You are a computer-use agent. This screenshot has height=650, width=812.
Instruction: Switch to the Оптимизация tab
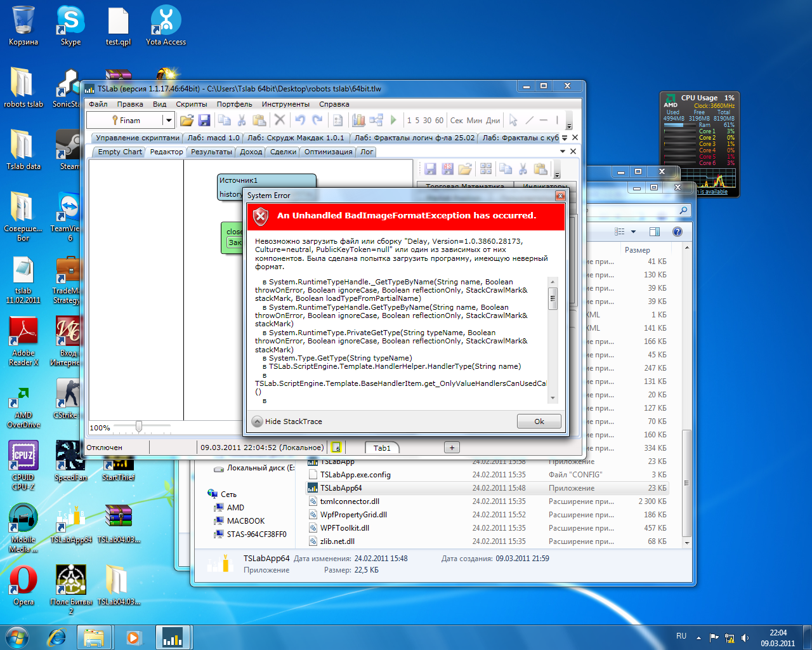pyautogui.click(x=328, y=152)
